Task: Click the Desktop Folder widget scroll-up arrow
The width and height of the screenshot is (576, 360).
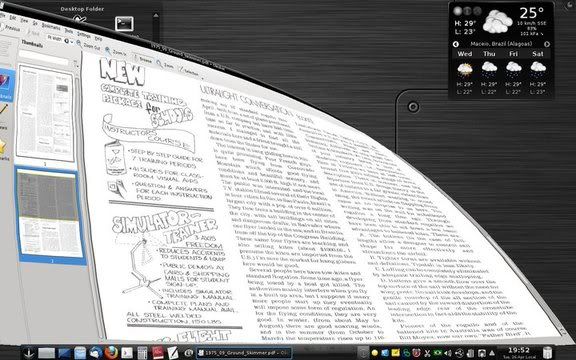Action: [156, 16]
